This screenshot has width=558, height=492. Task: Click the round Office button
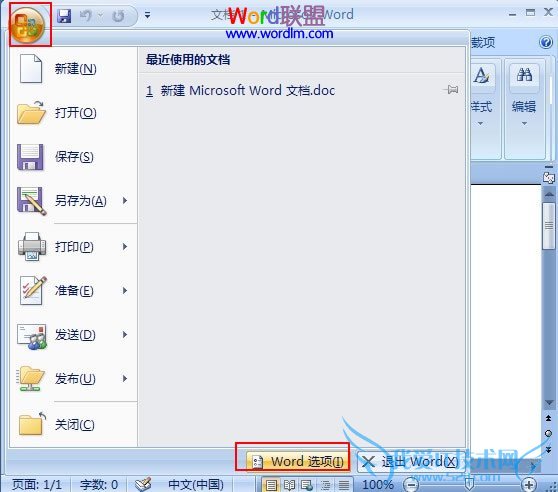click(28, 26)
